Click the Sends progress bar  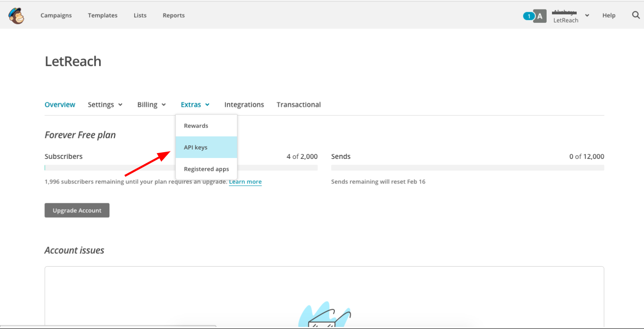468,168
